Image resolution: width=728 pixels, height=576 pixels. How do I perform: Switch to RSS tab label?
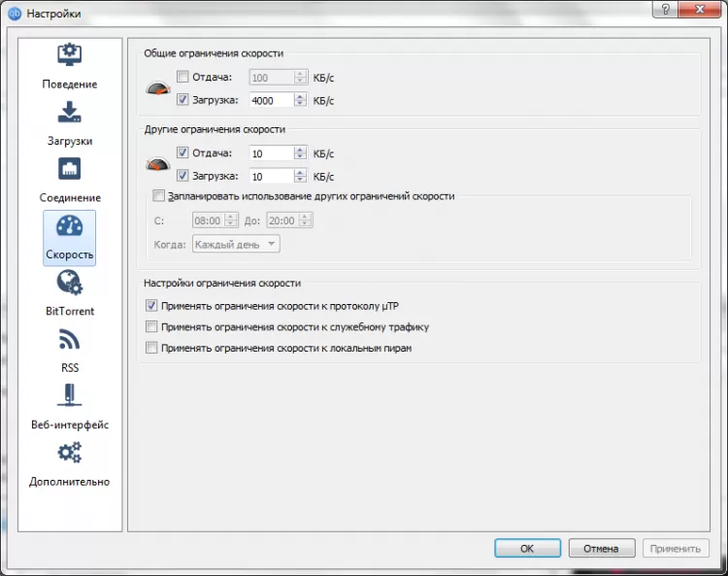(70, 367)
